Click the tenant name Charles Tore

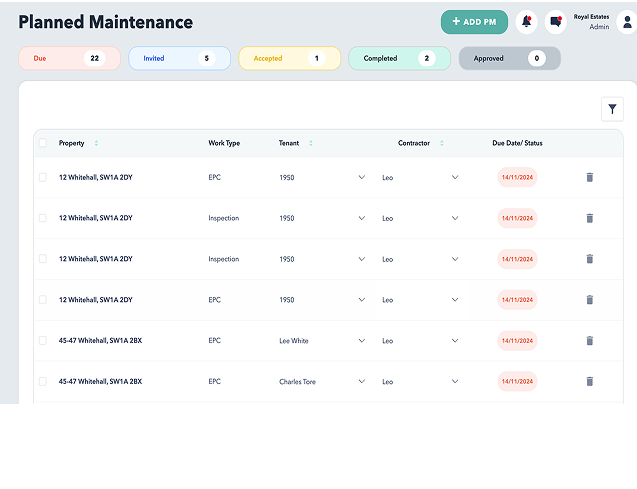[x=297, y=381]
